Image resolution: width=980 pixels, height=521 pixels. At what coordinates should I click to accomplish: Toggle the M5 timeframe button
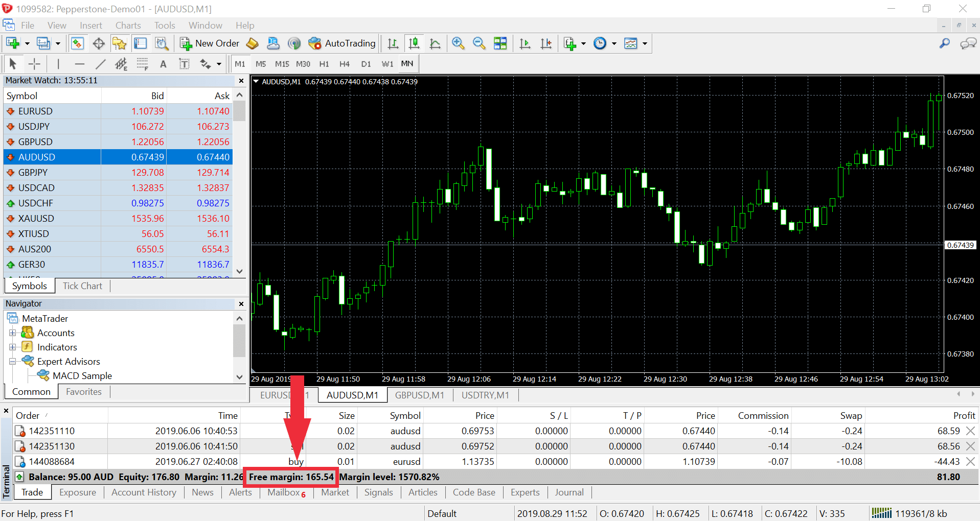261,64
